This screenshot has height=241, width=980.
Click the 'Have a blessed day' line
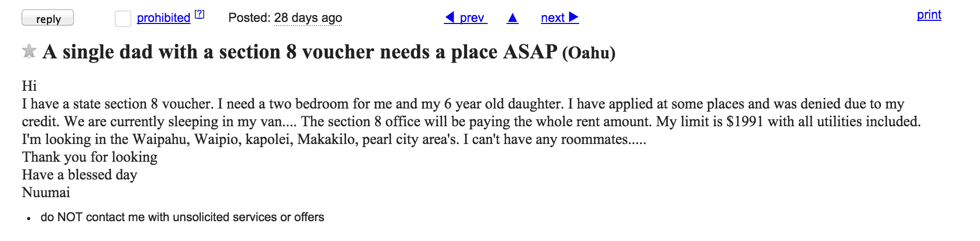click(80, 175)
